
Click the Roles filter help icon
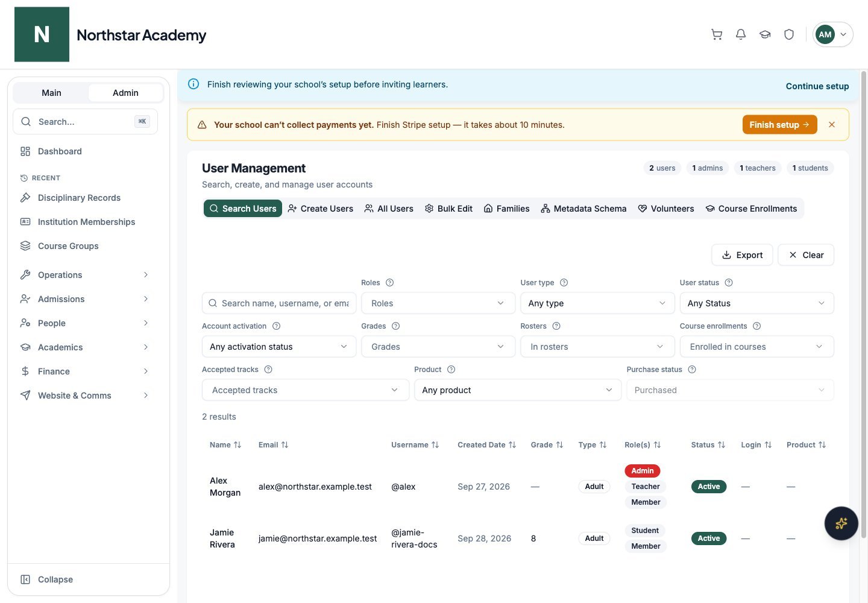point(389,283)
